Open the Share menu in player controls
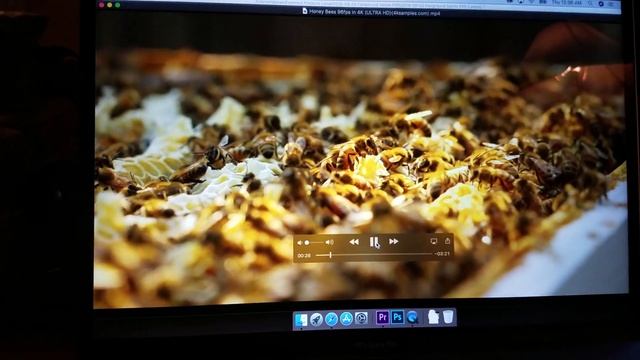640x360 pixels. 447,241
